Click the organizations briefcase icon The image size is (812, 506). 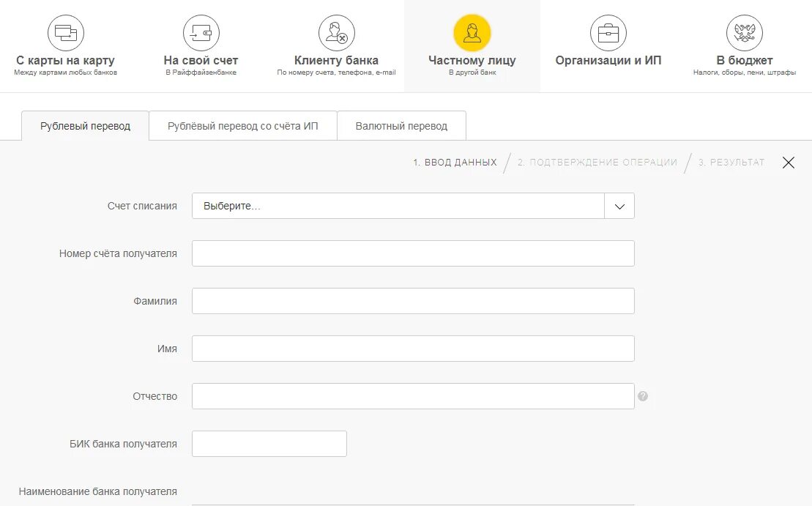[x=608, y=33]
